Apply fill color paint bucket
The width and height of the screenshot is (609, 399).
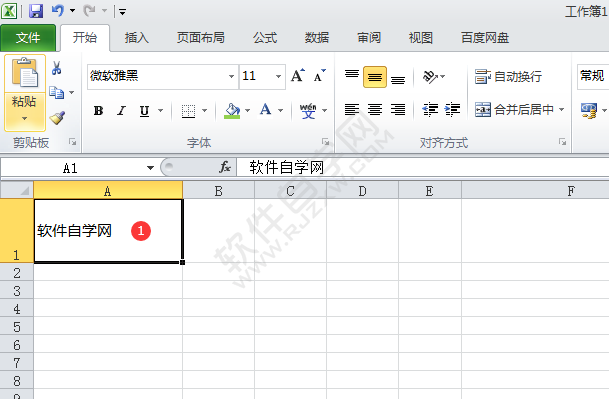point(232,111)
